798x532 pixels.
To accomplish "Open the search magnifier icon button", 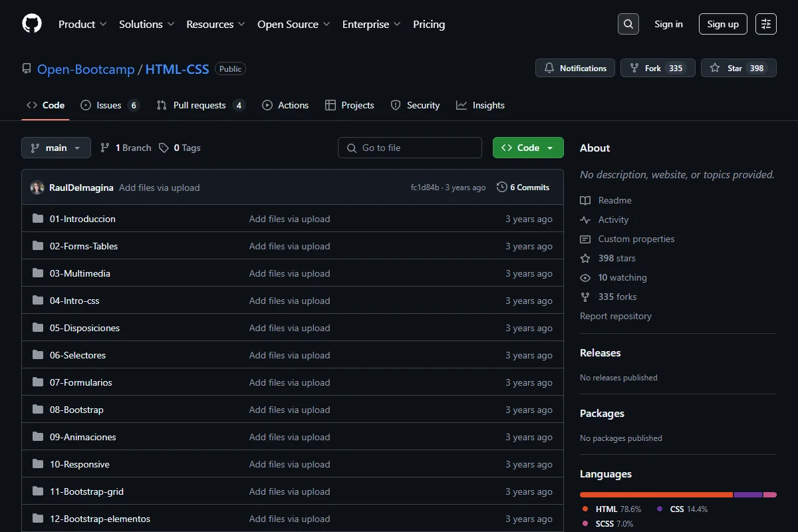I will pos(628,24).
